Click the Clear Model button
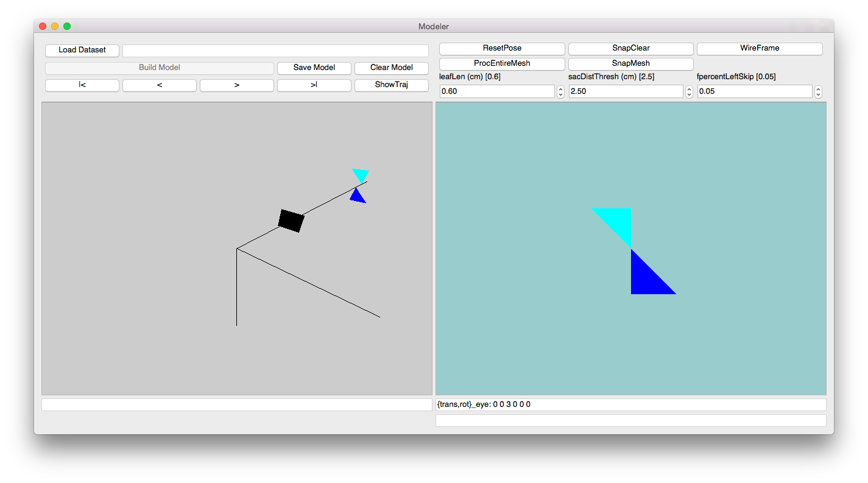 pos(391,68)
